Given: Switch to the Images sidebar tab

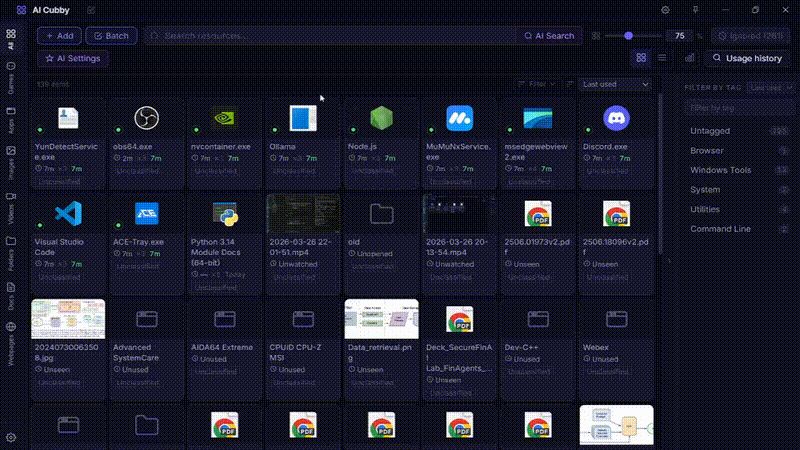Looking at the screenshot, I should (11, 162).
